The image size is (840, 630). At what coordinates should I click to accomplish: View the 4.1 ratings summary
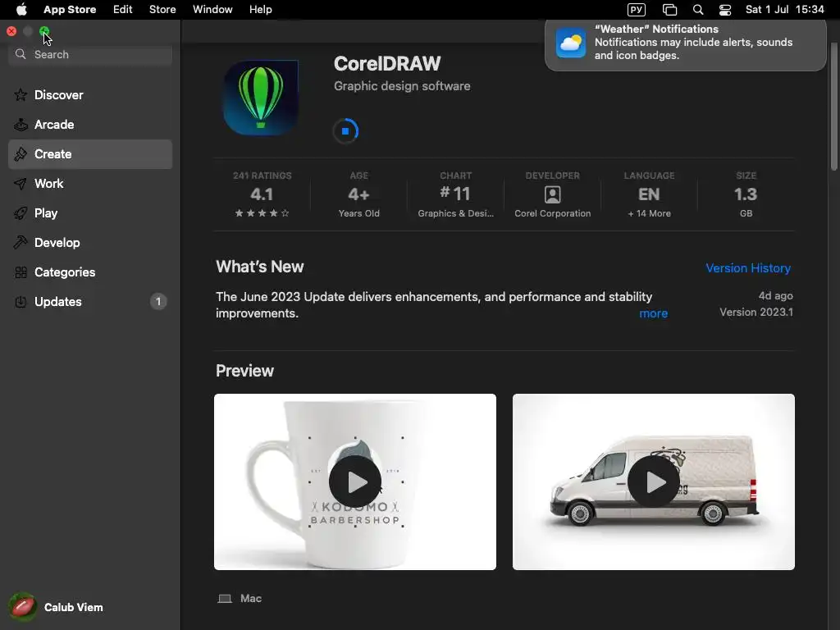pos(262,194)
